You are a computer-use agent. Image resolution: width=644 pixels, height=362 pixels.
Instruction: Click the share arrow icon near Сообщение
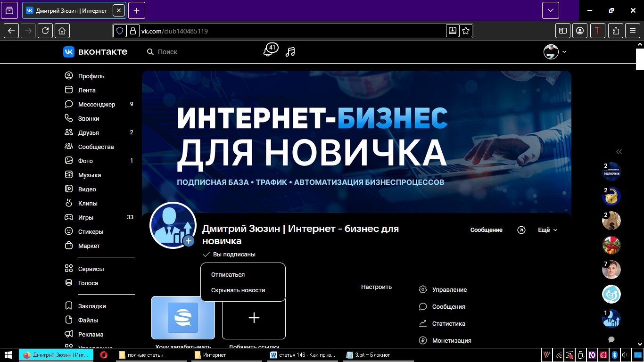click(521, 230)
